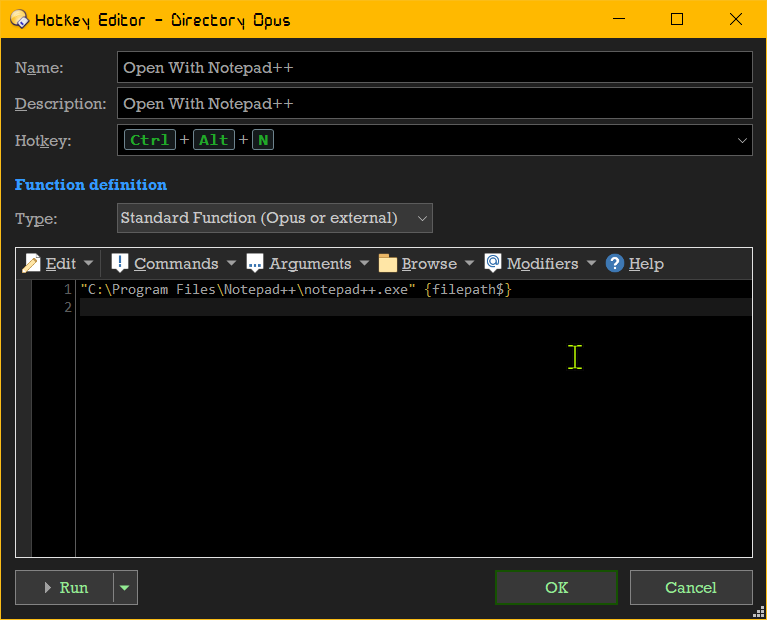Click the {filepath$} code in line 1
The image size is (767, 620).
click(x=468, y=289)
